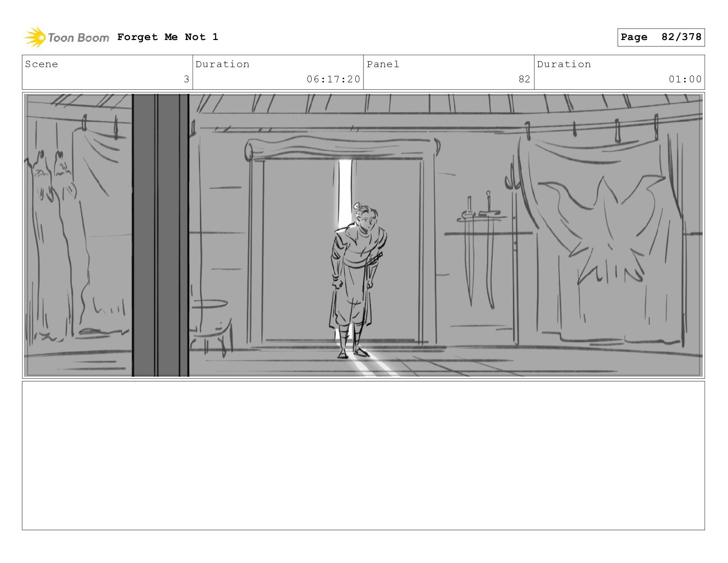Click the 'Panel' header label
The width and height of the screenshot is (728, 563).
pyautogui.click(x=383, y=64)
